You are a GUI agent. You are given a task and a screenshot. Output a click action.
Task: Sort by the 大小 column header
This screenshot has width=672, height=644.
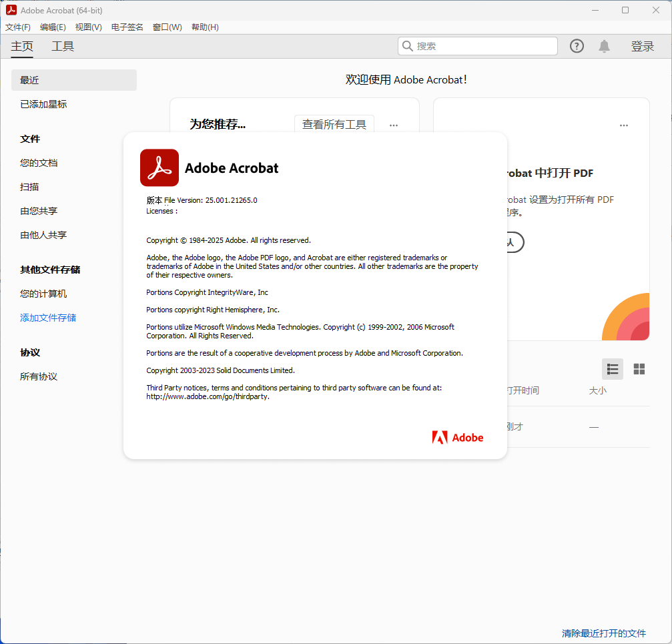(x=597, y=390)
